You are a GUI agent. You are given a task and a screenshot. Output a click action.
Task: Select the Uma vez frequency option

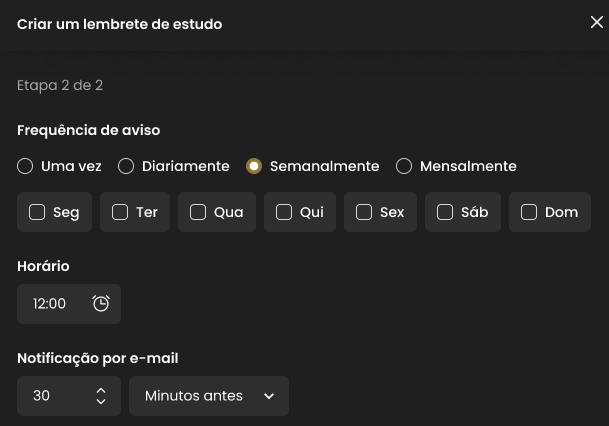point(25,166)
